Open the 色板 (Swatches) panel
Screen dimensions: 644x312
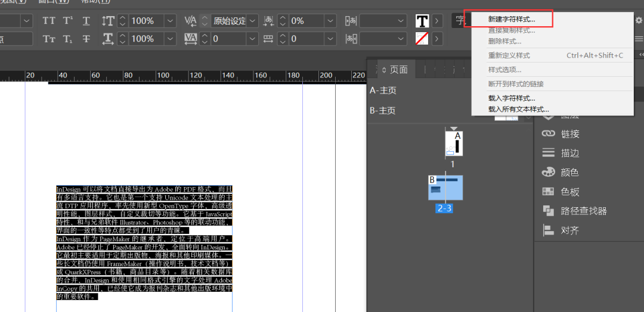561,192
